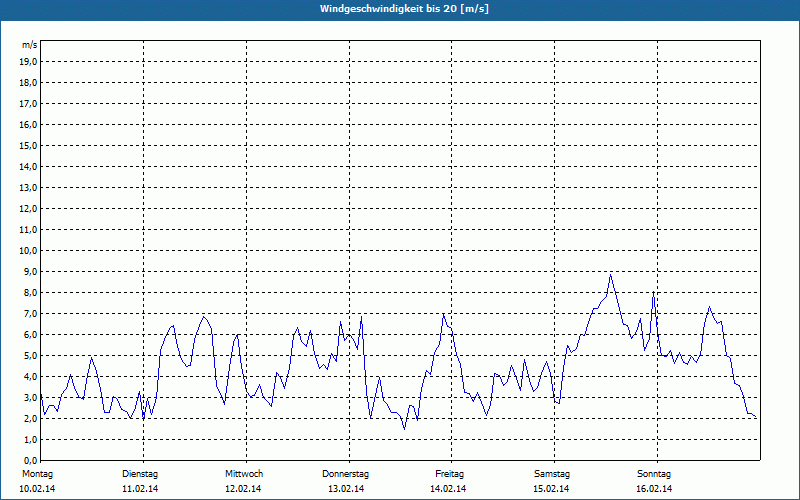Click the 1,0 axis label
The image size is (800, 500).
31,439
